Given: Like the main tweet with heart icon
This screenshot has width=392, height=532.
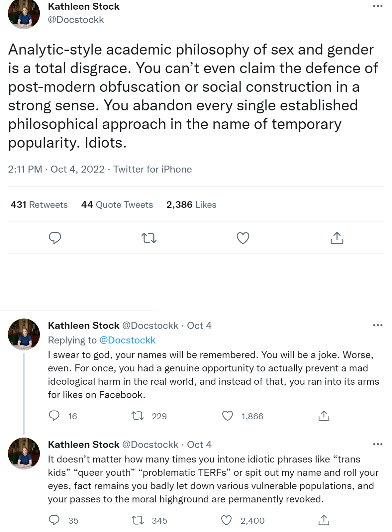Looking at the screenshot, I should [243, 238].
